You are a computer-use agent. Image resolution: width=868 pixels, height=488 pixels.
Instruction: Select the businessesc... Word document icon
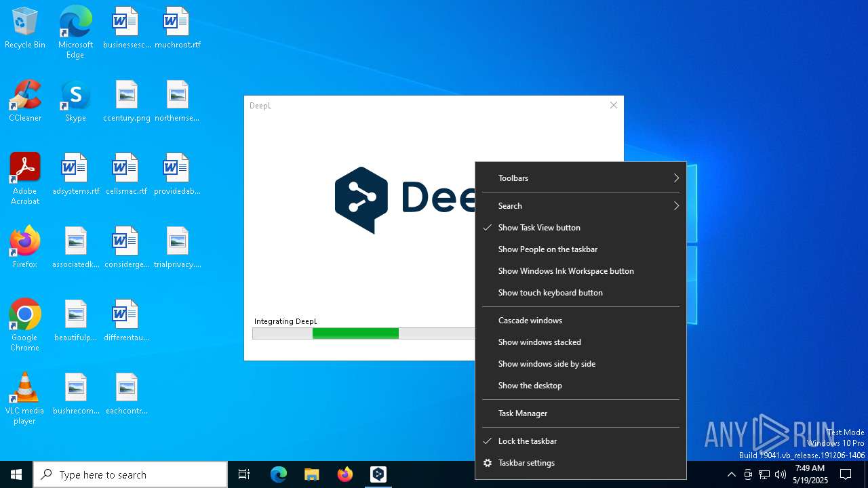(x=126, y=28)
